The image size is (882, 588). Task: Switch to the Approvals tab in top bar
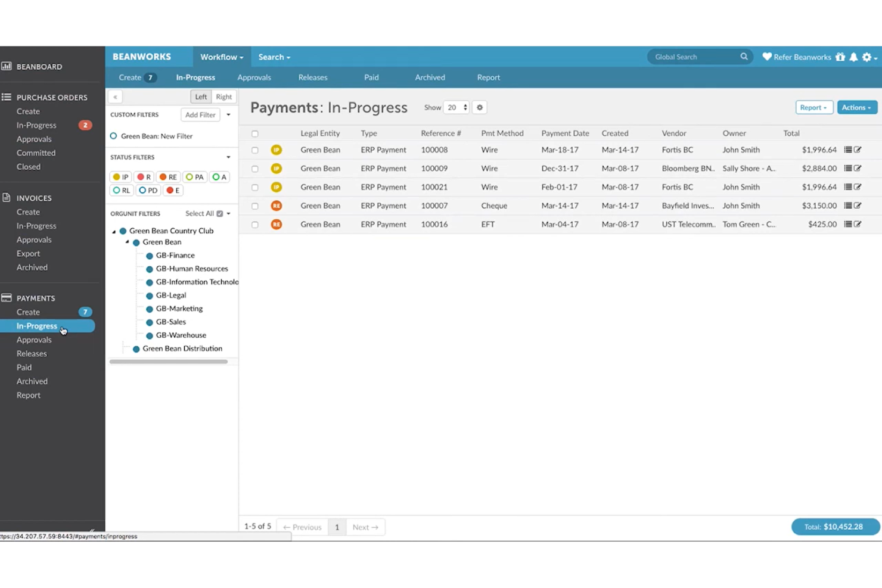[254, 77]
